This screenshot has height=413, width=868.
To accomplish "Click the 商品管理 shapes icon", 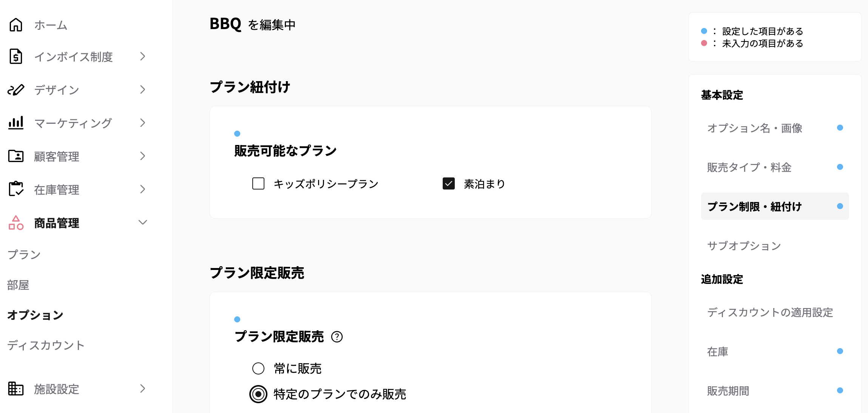I will pyautogui.click(x=15, y=223).
